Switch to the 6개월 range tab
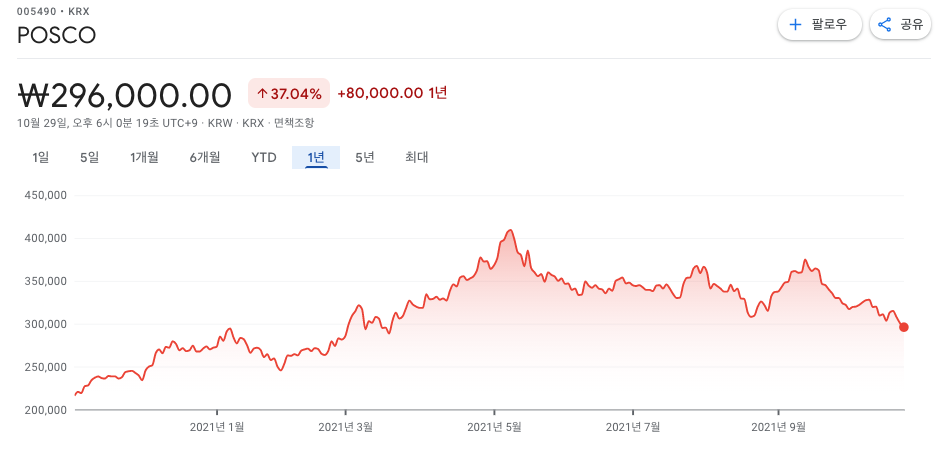This screenshot has height=449, width=937. pos(205,158)
